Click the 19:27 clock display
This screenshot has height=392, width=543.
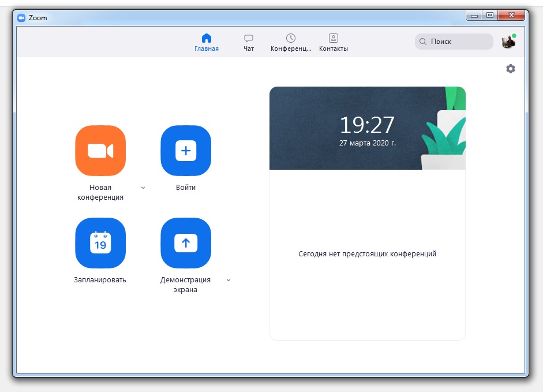click(x=367, y=125)
